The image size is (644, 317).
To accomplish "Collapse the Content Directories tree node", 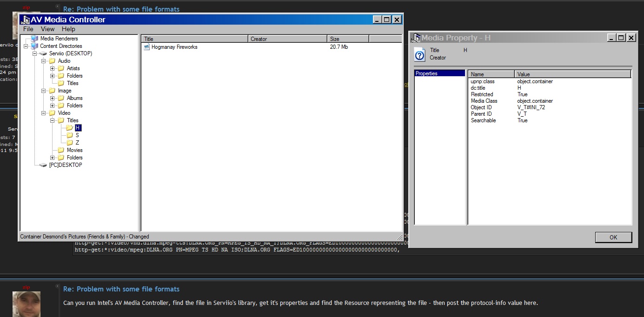I will click(x=26, y=46).
